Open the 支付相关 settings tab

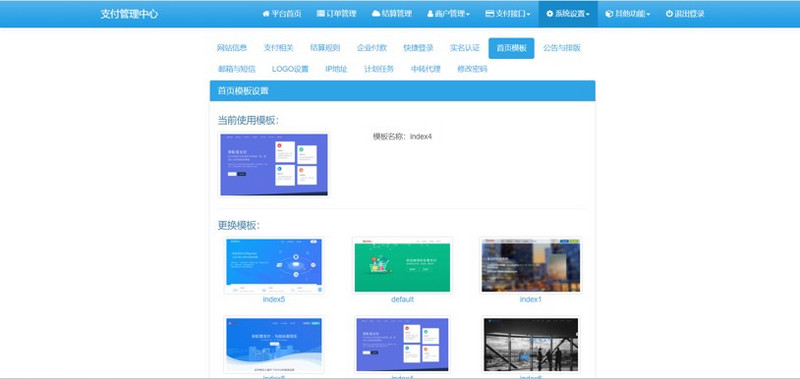click(279, 48)
